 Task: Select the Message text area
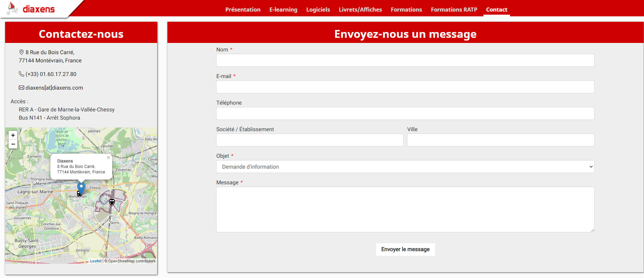[405, 210]
